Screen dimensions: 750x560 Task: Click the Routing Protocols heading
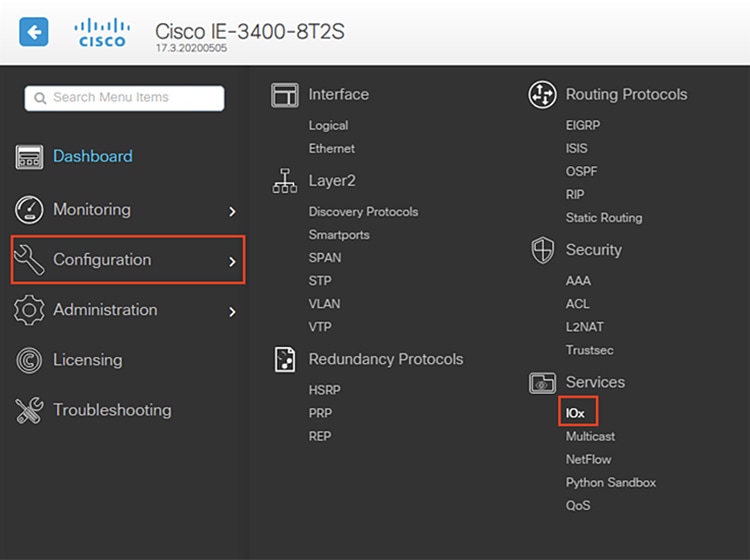627,95
